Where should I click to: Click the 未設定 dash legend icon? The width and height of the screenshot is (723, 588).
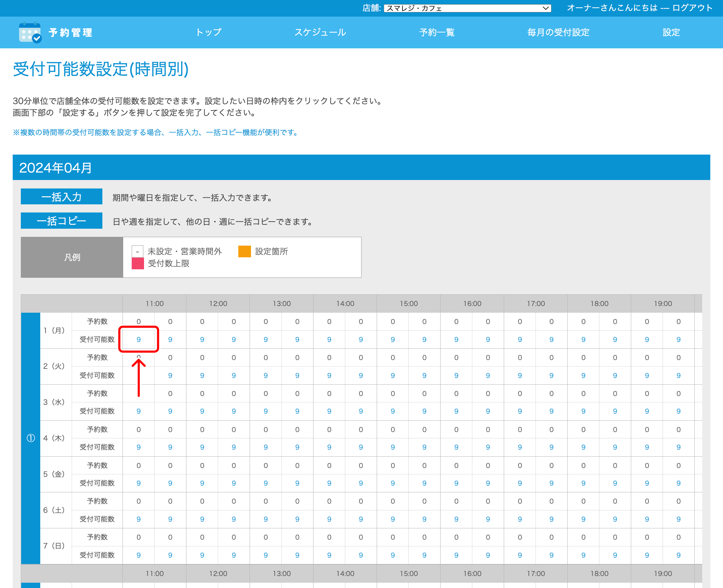click(137, 251)
